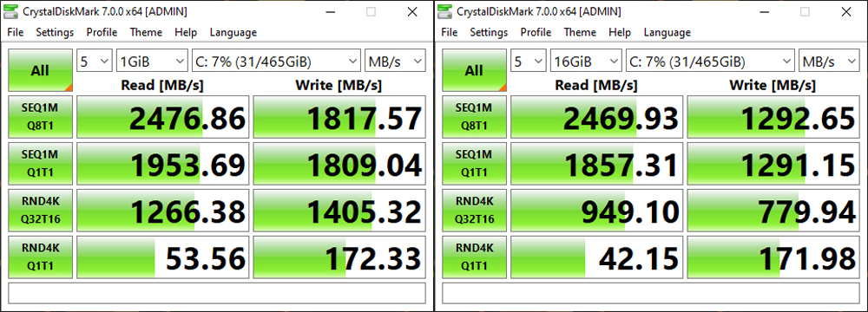Click Write [MB/s] header in right window
868x312 pixels.
point(773,85)
